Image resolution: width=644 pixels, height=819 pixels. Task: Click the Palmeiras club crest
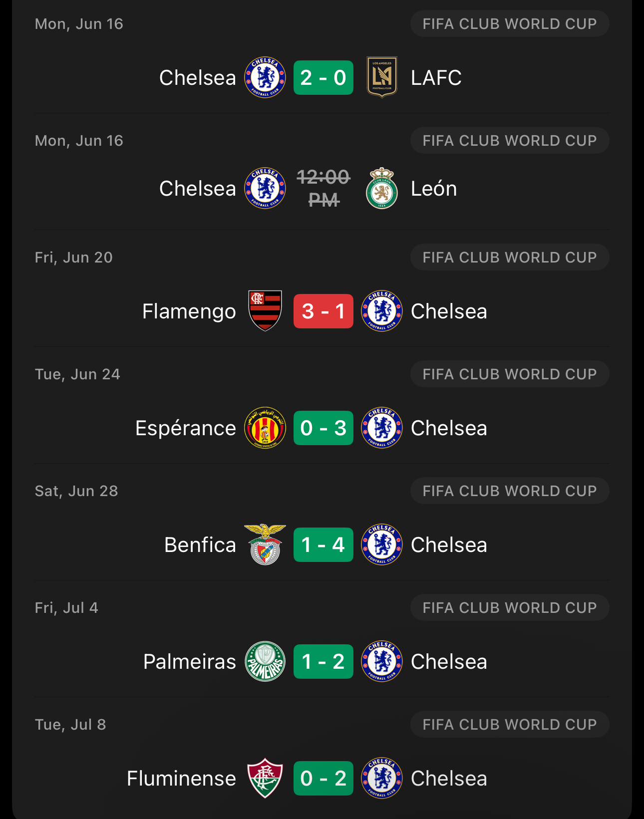[265, 661]
